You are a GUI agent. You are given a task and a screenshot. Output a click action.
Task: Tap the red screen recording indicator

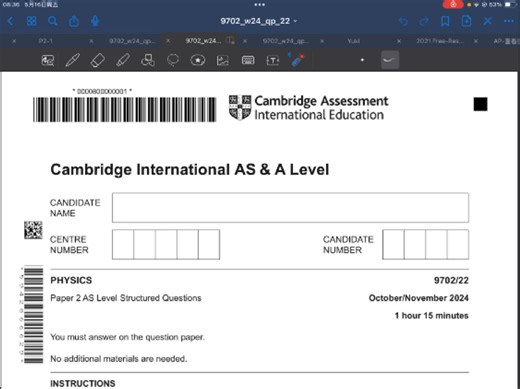tap(453, 4)
